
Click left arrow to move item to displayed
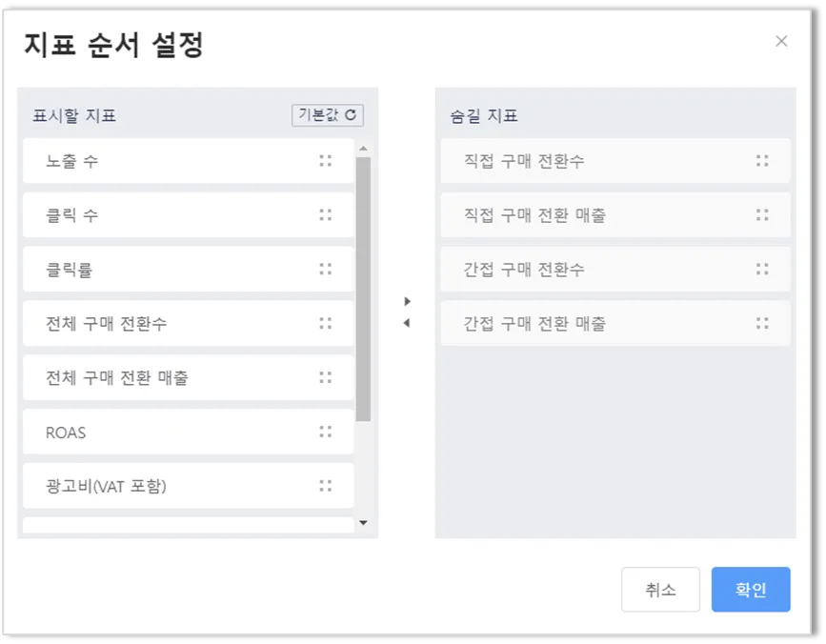pyautogui.click(x=408, y=323)
